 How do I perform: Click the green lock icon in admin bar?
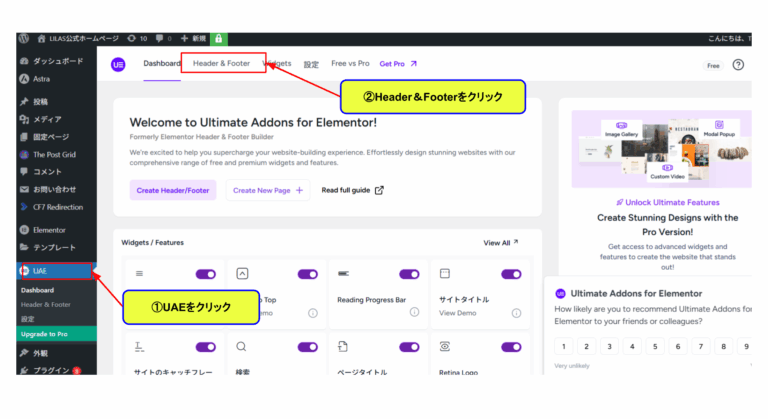coord(218,39)
